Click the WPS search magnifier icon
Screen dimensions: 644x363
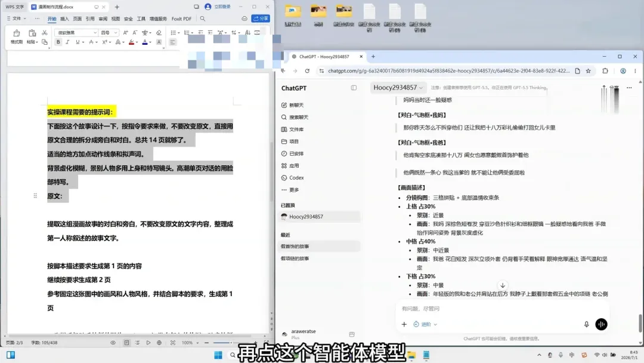coord(203,19)
